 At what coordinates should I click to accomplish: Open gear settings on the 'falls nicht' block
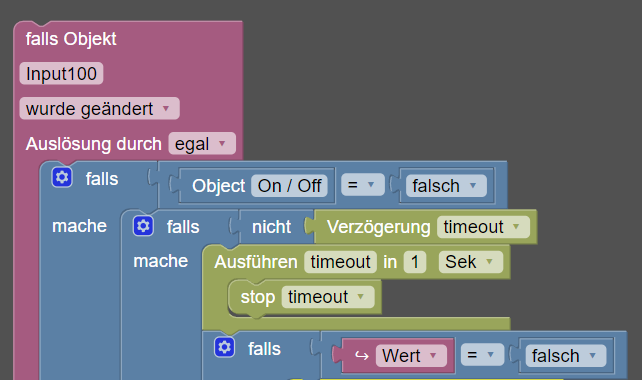[x=143, y=226]
